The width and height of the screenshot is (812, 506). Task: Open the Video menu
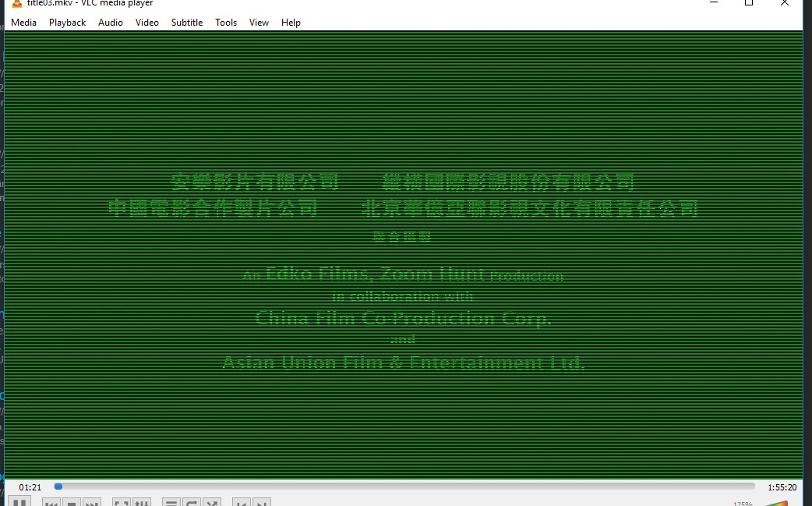click(x=147, y=23)
